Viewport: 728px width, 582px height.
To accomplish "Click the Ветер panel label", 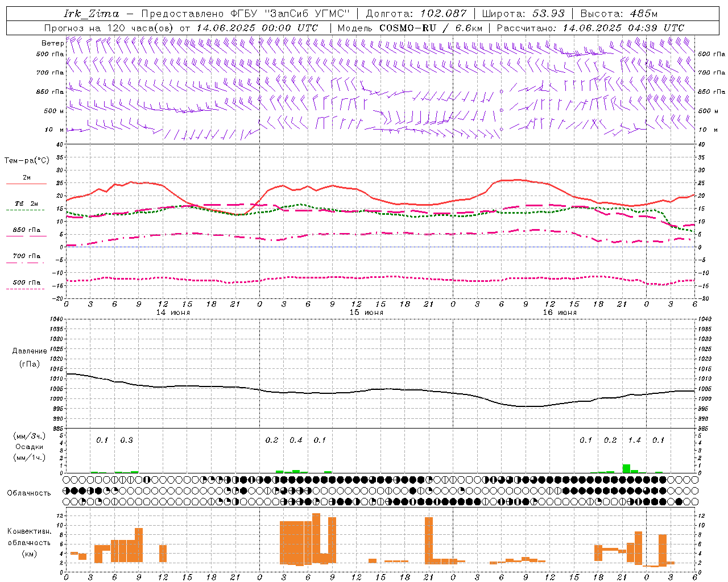I will [52, 43].
